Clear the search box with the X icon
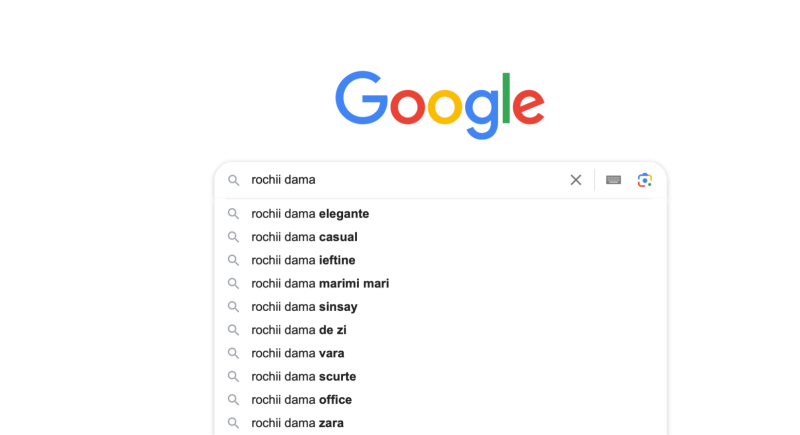Image resolution: width=800 pixels, height=435 pixels. pyautogui.click(x=576, y=180)
